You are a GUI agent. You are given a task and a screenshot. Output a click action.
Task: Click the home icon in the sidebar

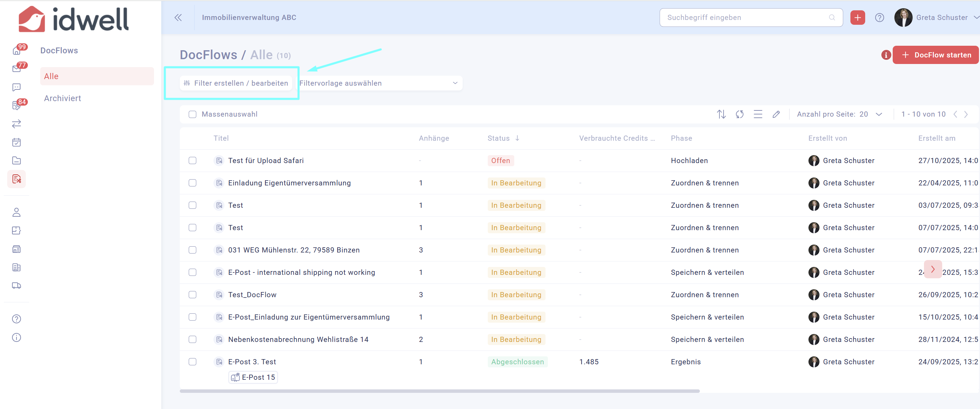pos(16,50)
